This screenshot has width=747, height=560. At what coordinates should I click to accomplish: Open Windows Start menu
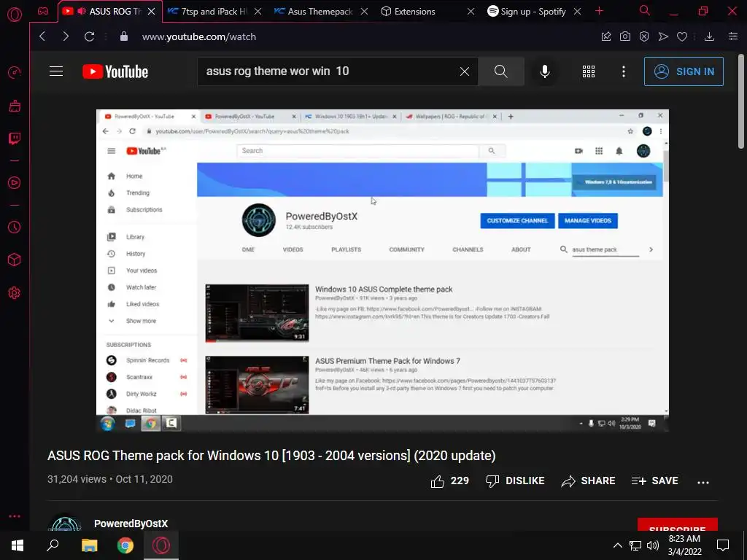pos(18,545)
